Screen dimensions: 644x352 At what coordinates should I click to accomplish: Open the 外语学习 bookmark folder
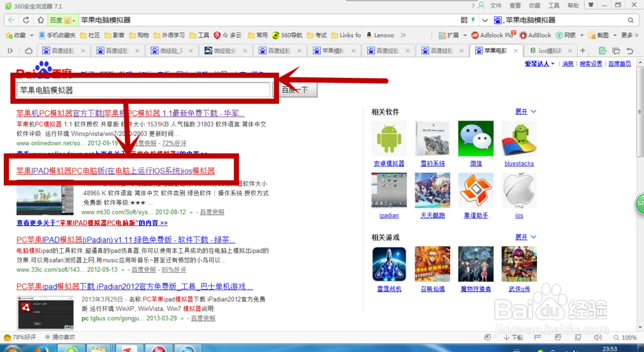pos(169,35)
